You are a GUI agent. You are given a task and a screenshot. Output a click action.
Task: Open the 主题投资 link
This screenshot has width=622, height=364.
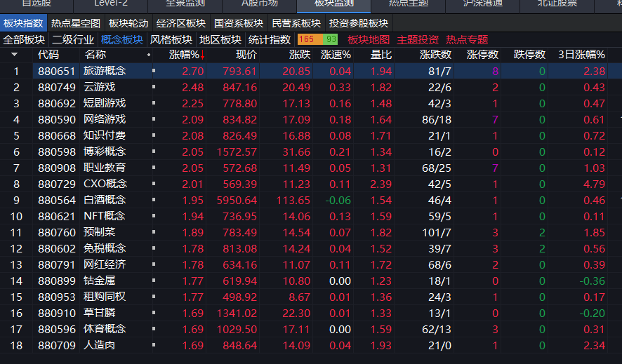coord(418,39)
